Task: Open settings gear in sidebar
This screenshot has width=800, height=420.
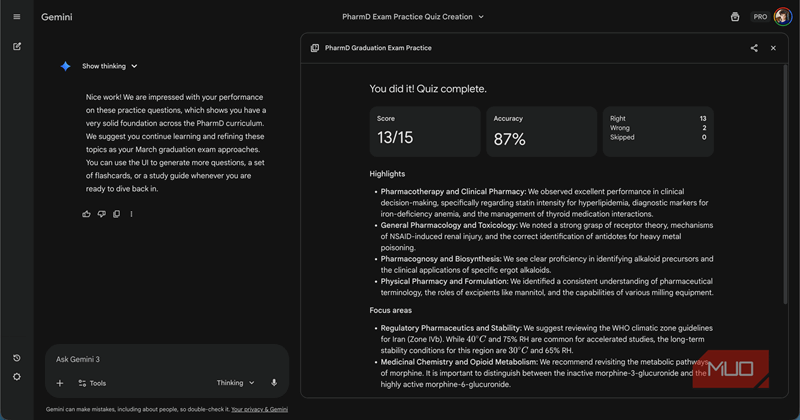Action: pyautogui.click(x=17, y=377)
